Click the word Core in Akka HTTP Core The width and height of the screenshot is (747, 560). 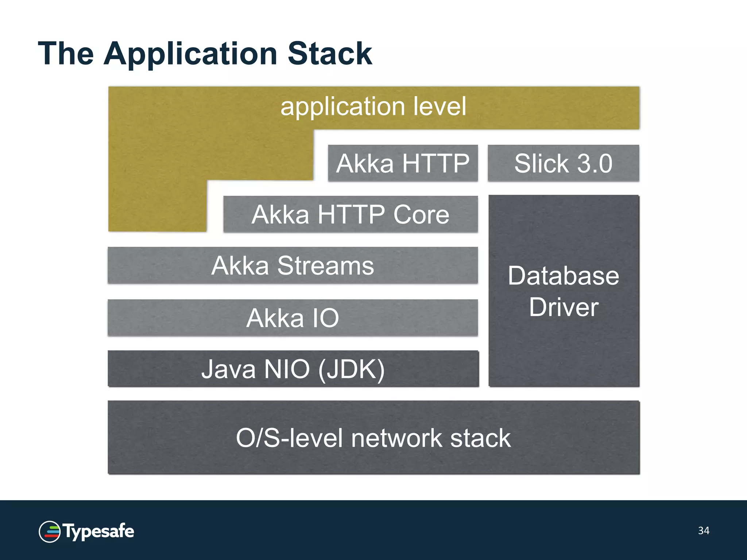tap(421, 214)
